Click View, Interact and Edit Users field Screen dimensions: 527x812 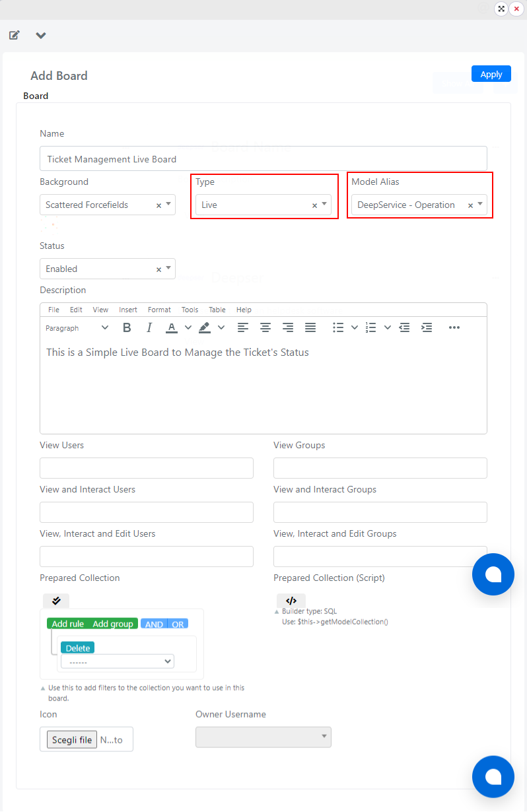pyautogui.click(x=147, y=556)
